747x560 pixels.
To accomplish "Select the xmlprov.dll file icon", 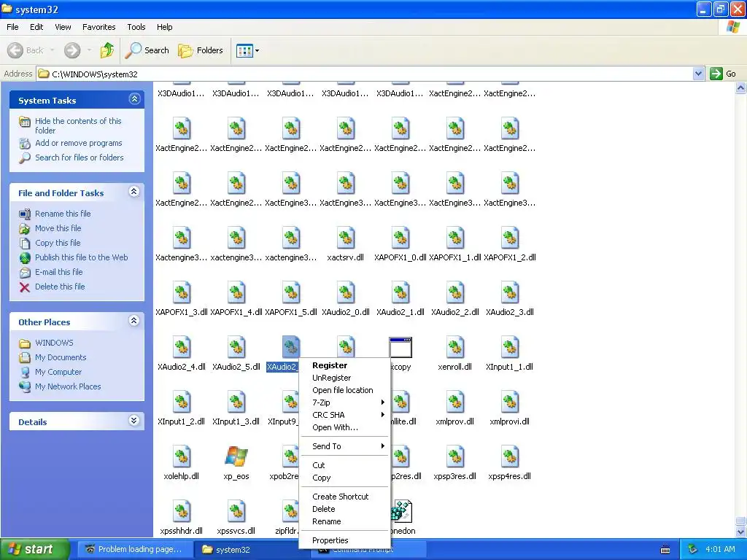I will pos(455,402).
